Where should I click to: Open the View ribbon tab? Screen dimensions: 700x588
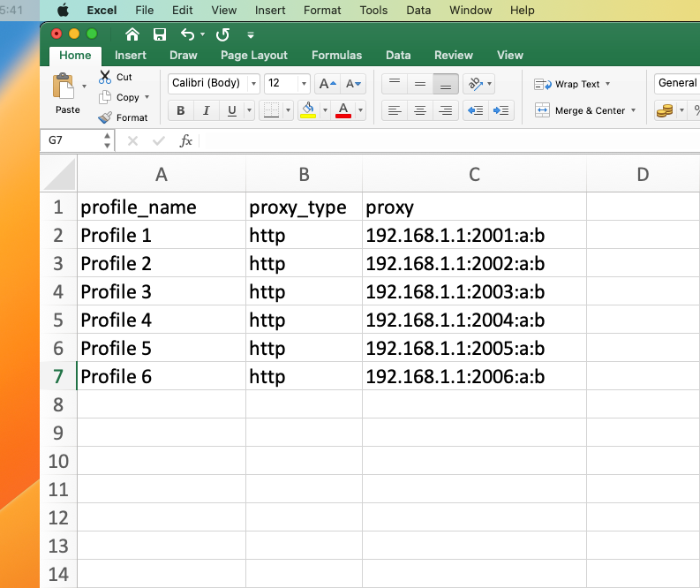[x=510, y=55]
